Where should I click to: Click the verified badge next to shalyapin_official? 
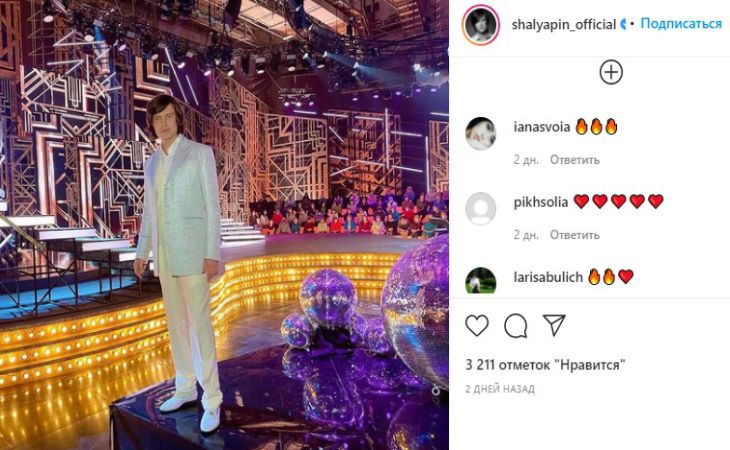623,24
